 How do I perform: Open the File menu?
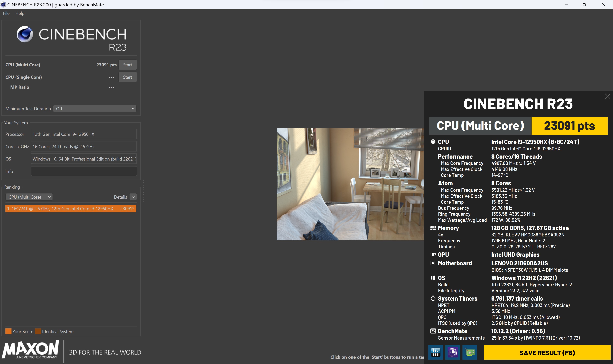[x=6, y=13]
